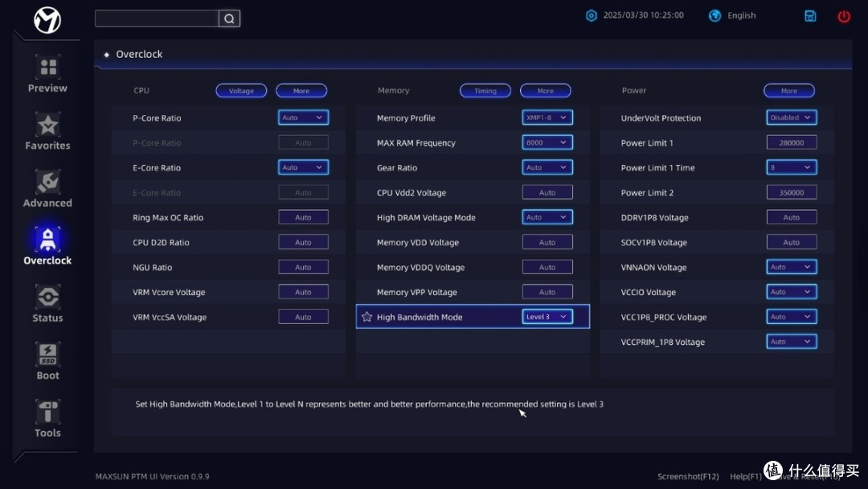Viewport: 868px width, 489px height.
Task: Open UnderVolt Protection dropdown
Action: [x=792, y=117]
